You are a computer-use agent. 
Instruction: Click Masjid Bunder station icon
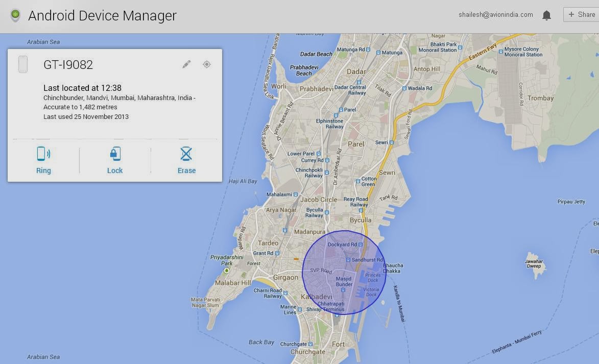click(x=343, y=290)
